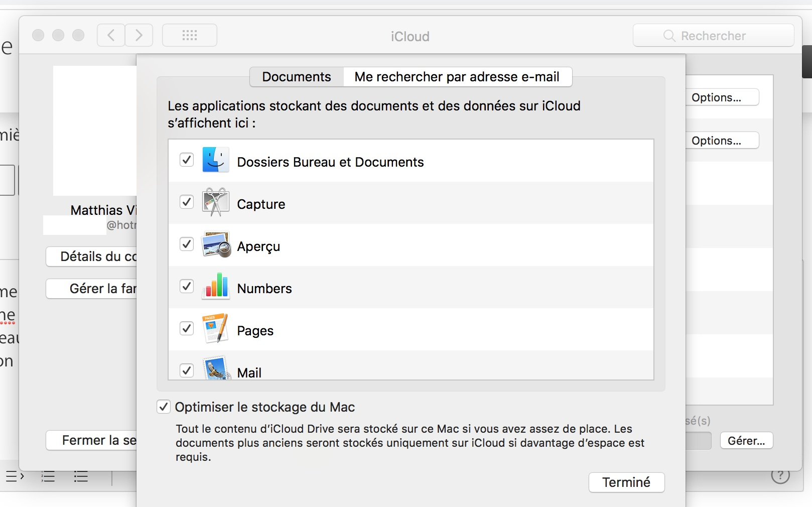Click the bulleted list icon in background window
The width and height of the screenshot is (812, 507).
point(81,476)
